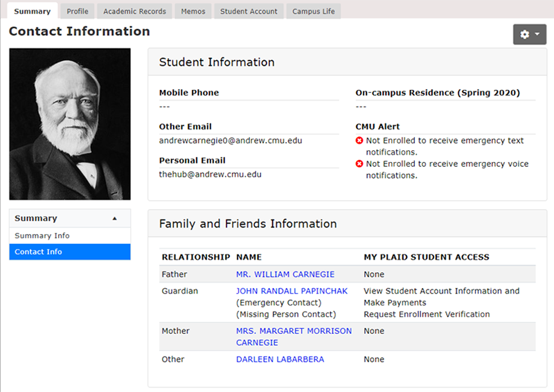554x392 pixels.
Task: Click the NAME column header
Action: coord(249,257)
